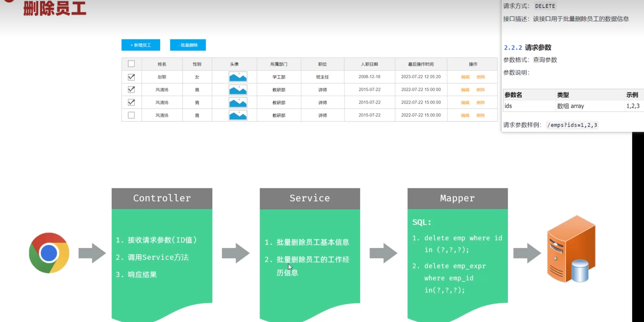Viewport: 644px width, 322px height.
Task: Click gray arrow between Chrome and Controller
Action: pos(92,253)
